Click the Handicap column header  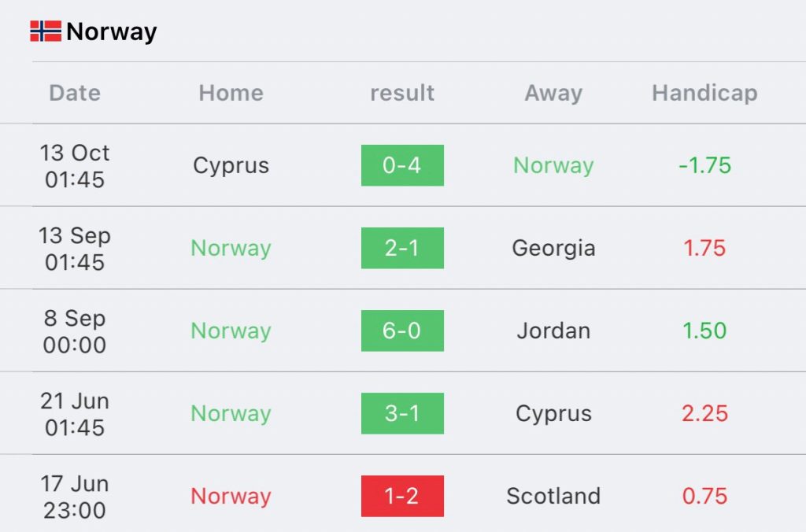704,94
